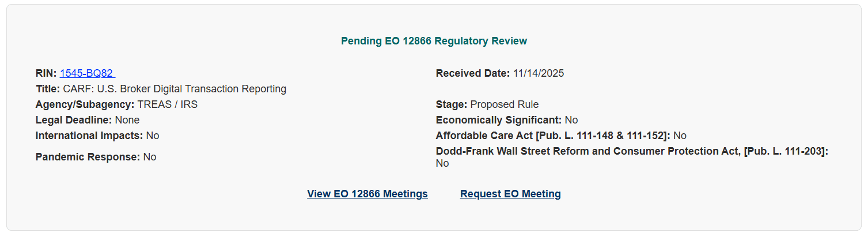Click the Affordable Care Act field label
This screenshot has width=868, height=236.
coord(553,136)
